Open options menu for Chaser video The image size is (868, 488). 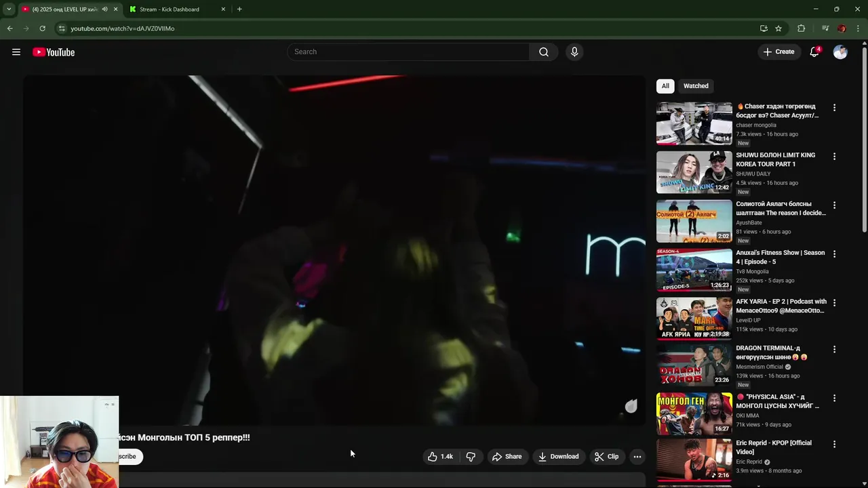pos(834,108)
